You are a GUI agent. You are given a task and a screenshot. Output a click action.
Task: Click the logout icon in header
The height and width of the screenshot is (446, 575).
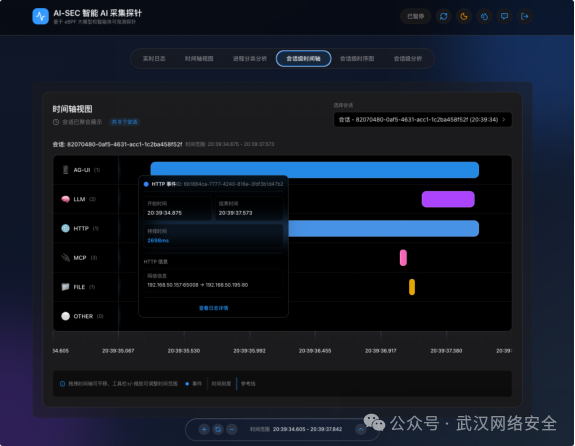(525, 17)
